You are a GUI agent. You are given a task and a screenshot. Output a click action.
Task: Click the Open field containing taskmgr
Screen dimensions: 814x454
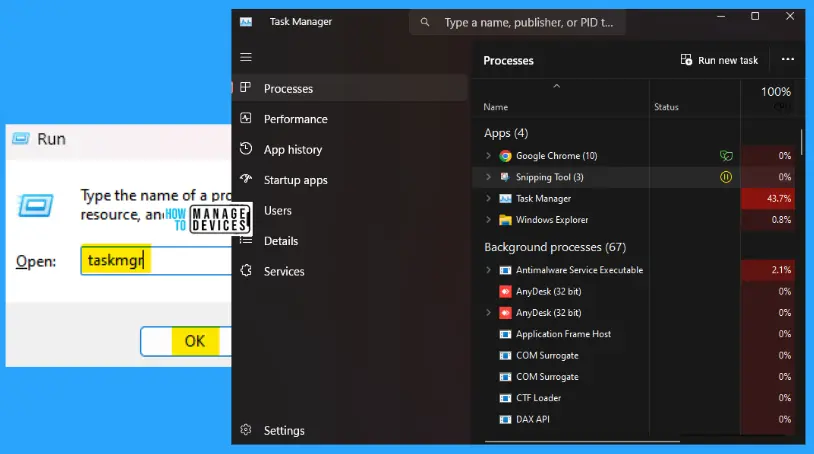pyautogui.click(x=156, y=260)
